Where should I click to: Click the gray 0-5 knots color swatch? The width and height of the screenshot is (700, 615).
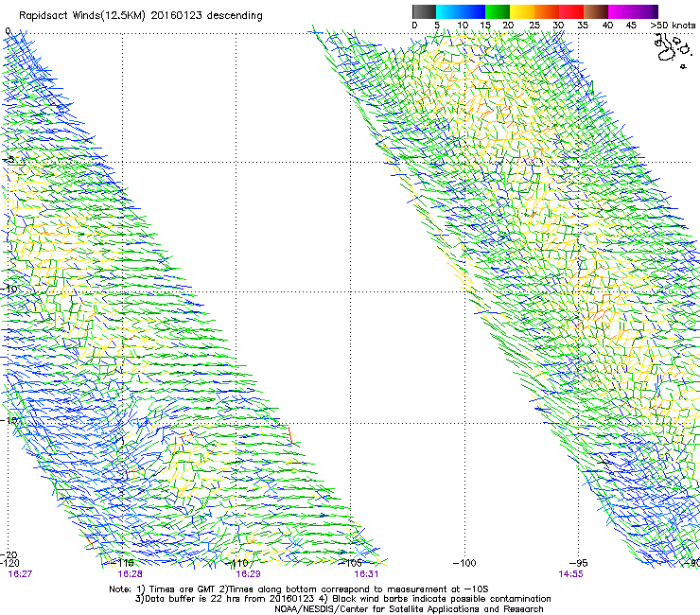(x=424, y=11)
